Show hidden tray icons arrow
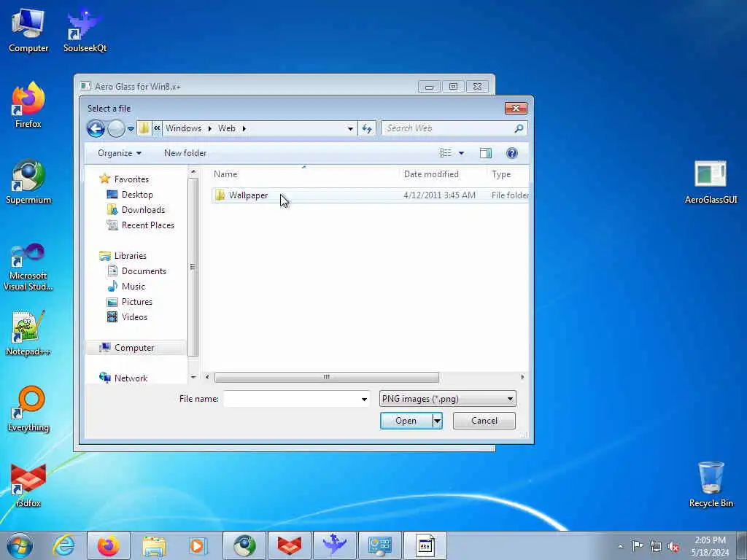The height and width of the screenshot is (560, 747). tap(620, 546)
